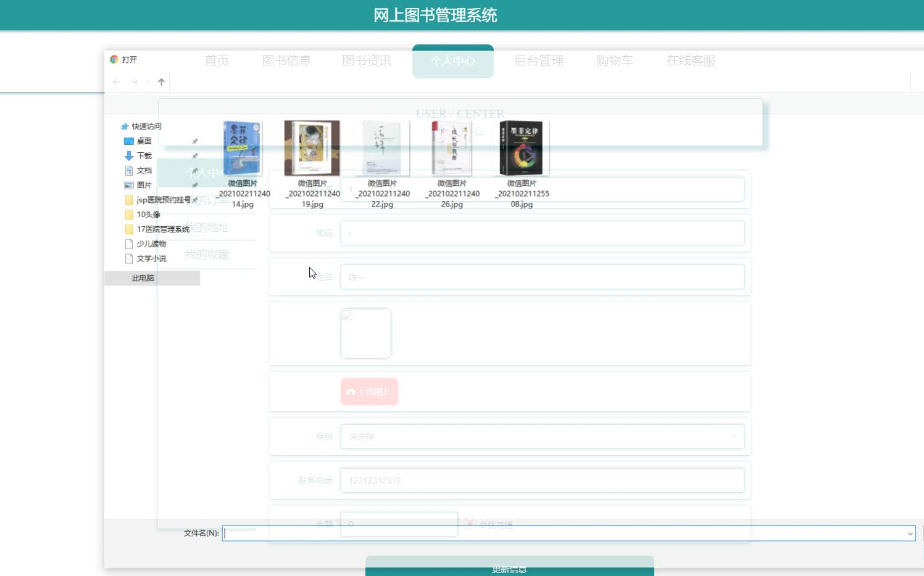Click the Chrome icon in the dialog title

[114, 59]
